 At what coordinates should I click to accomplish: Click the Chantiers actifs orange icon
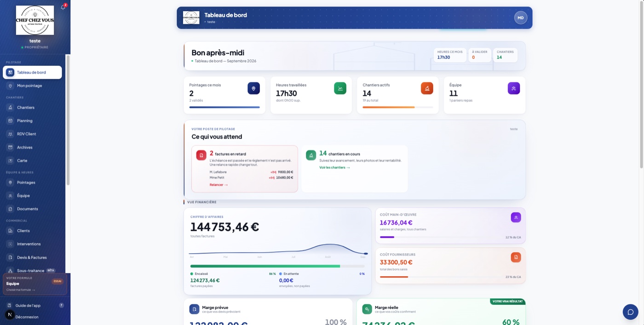pyautogui.click(x=427, y=88)
